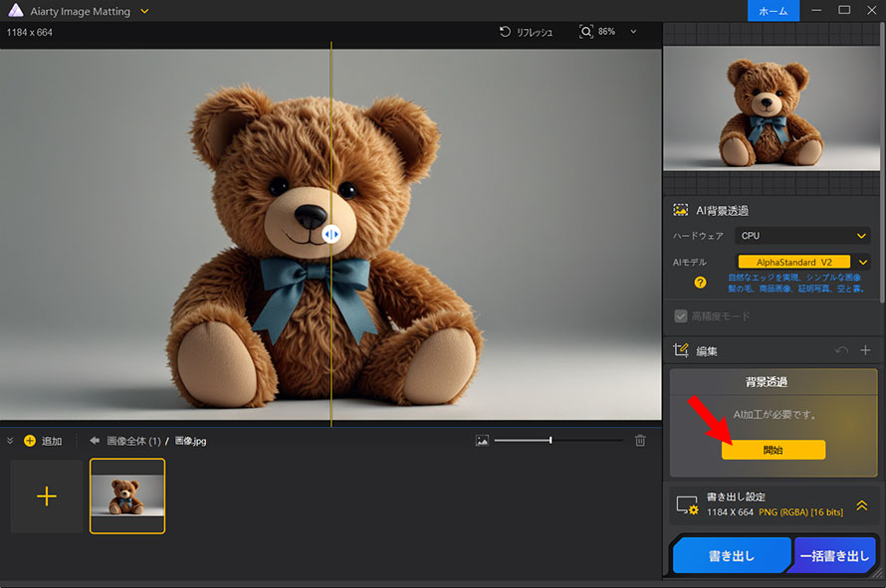Screen dimensions: 886x588
Task: Click the thumbnail size slider
Action: [x=551, y=440]
